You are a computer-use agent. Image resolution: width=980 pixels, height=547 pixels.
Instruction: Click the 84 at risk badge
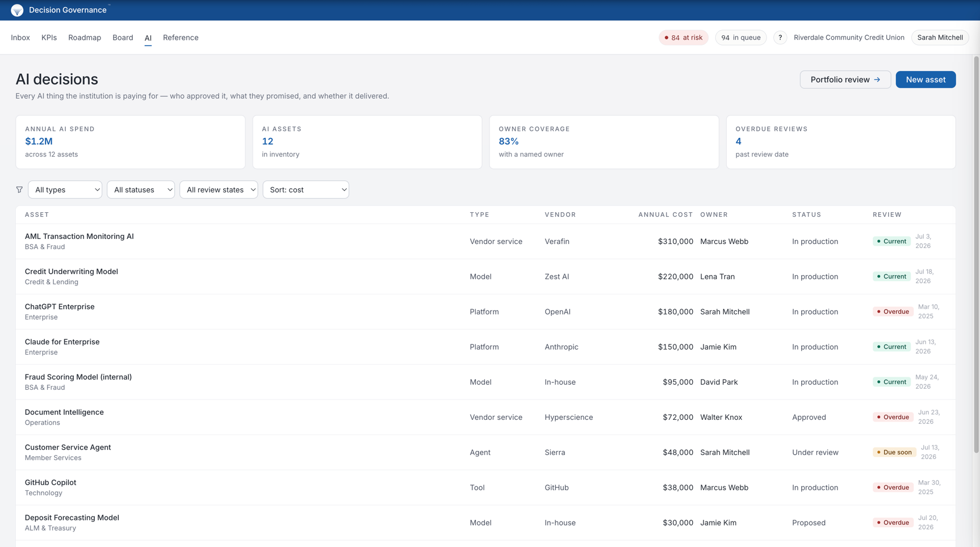[684, 37]
